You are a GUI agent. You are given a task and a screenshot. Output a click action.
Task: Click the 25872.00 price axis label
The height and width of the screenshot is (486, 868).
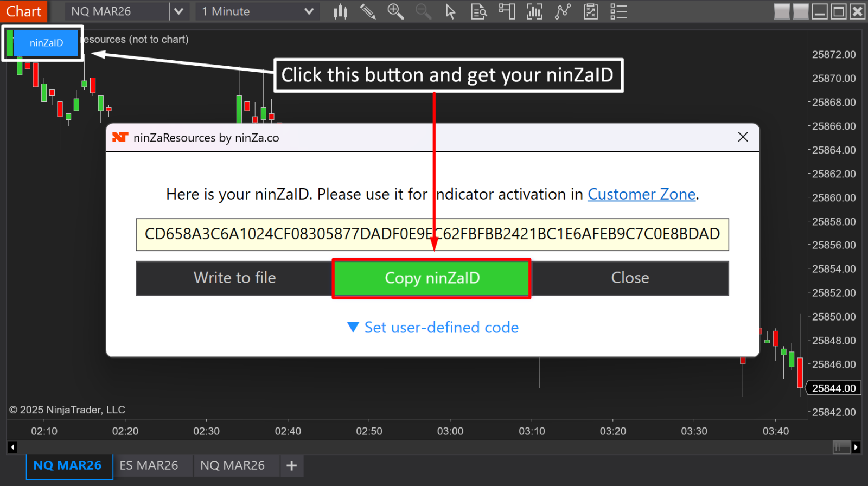pos(834,55)
